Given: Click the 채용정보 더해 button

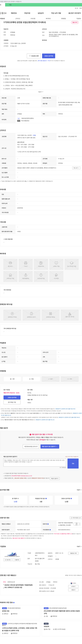Looking at the screenshot, I should pyautogui.click(x=73, y=553).
